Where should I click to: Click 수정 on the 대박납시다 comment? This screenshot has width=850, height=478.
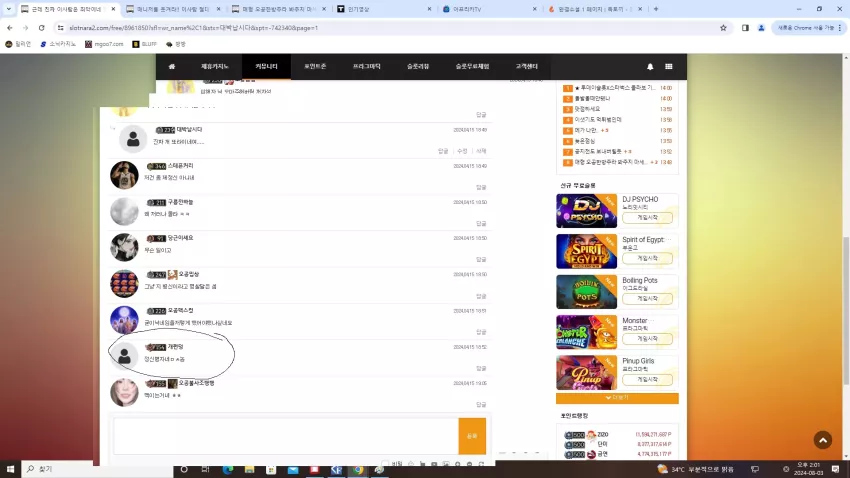(462, 151)
